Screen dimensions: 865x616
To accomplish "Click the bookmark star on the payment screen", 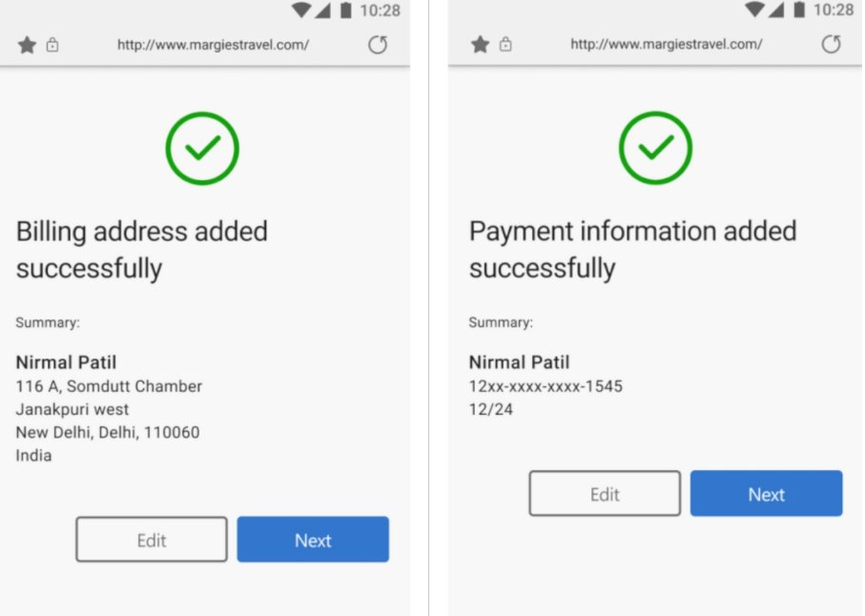I will [x=480, y=44].
